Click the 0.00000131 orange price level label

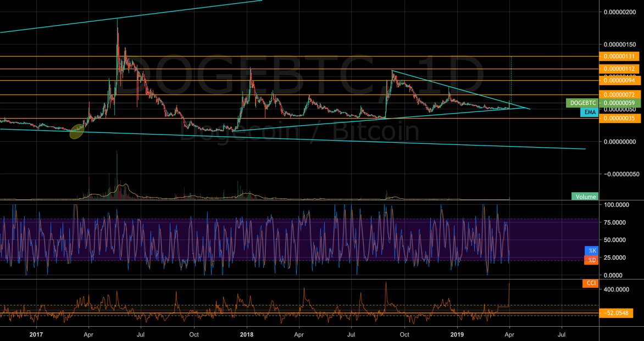pos(620,56)
